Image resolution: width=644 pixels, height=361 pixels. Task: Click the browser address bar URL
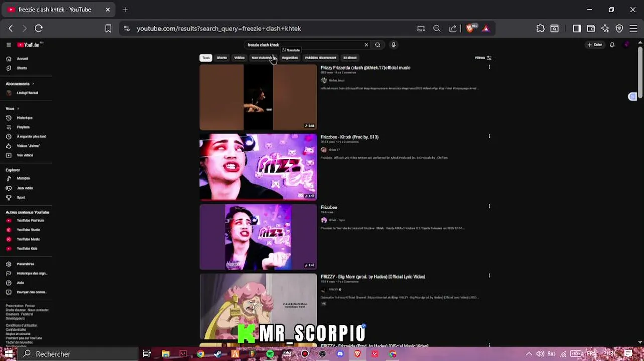tap(219, 29)
